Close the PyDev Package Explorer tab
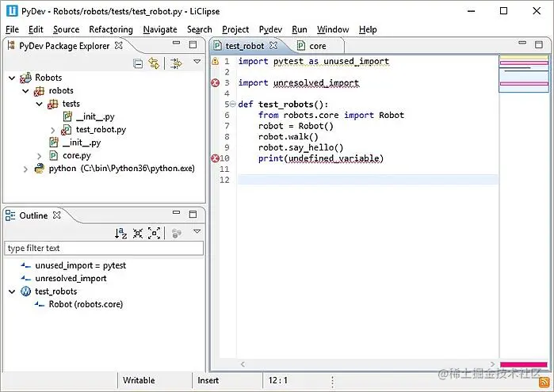 (x=119, y=46)
